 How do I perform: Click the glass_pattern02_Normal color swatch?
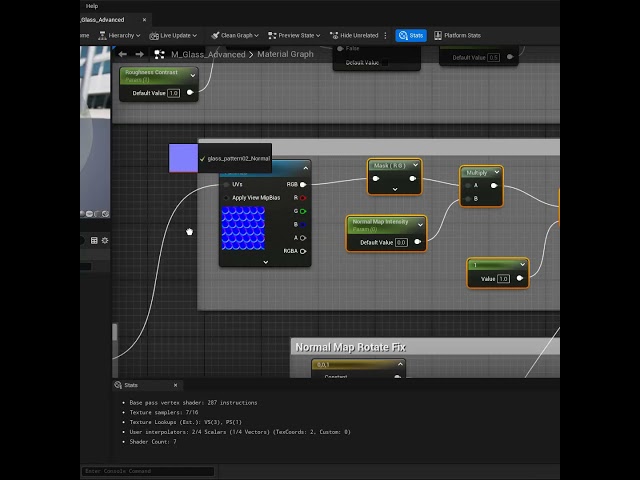pyautogui.click(x=183, y=158)
